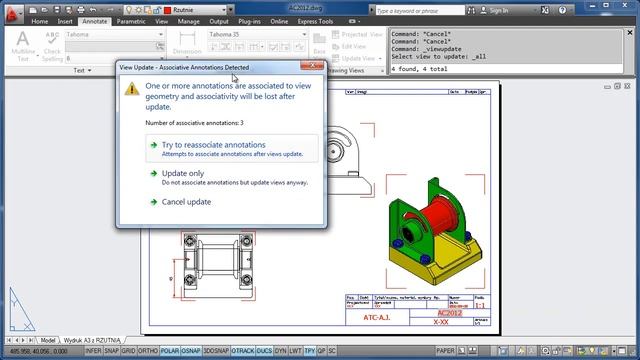Toggle POLAR tracking in status bar
Viewport: 640px width, 360px height.
(x=170, y=351)
